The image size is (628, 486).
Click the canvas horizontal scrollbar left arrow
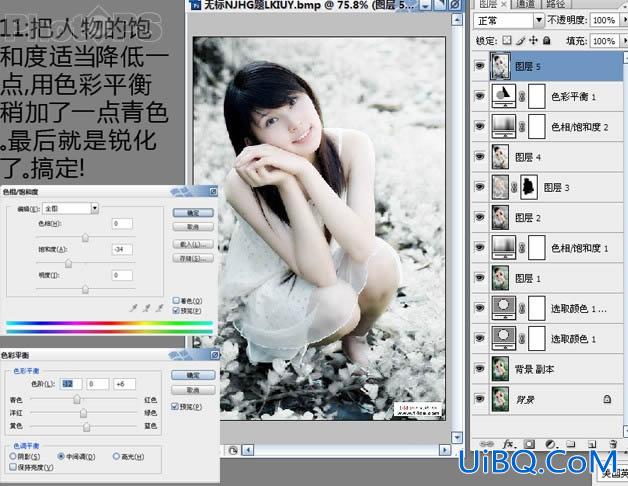pyautogui.click(x=248, y=450)
